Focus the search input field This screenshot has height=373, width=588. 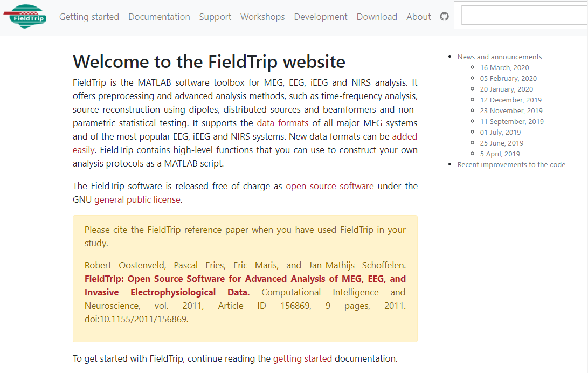tap(523, 16)
